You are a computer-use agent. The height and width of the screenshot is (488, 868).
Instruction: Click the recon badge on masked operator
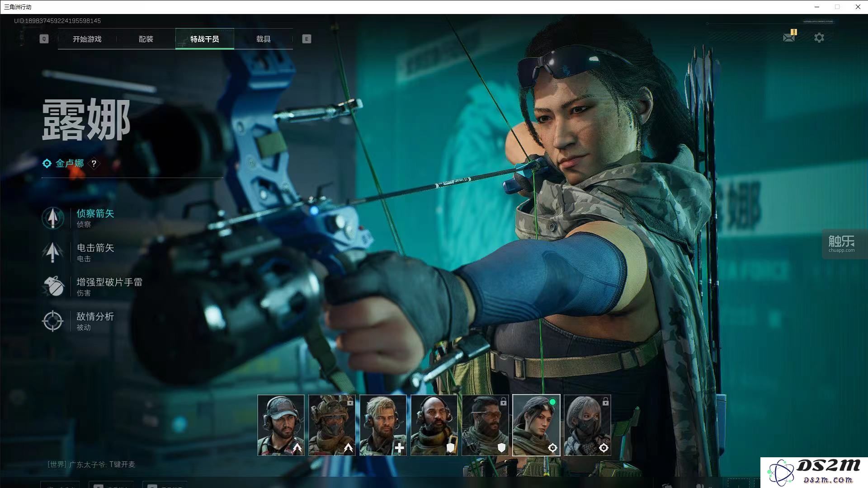pos(604,448)
